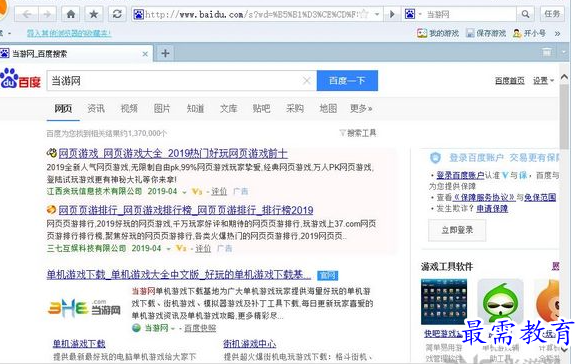583x364 pixels.
Task: Expand the address bar history dropdown
Action: pyautogui.click(x=377, y=15)
